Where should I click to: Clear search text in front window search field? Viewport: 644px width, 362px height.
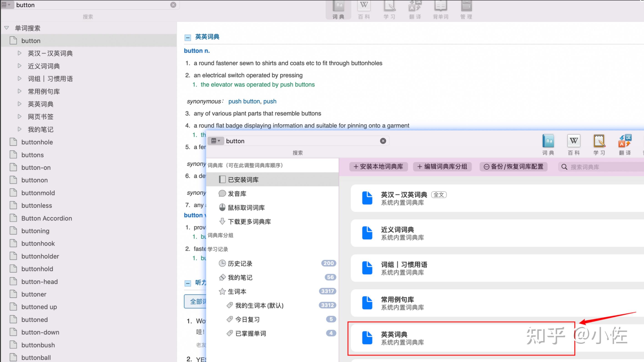point(383,141)
